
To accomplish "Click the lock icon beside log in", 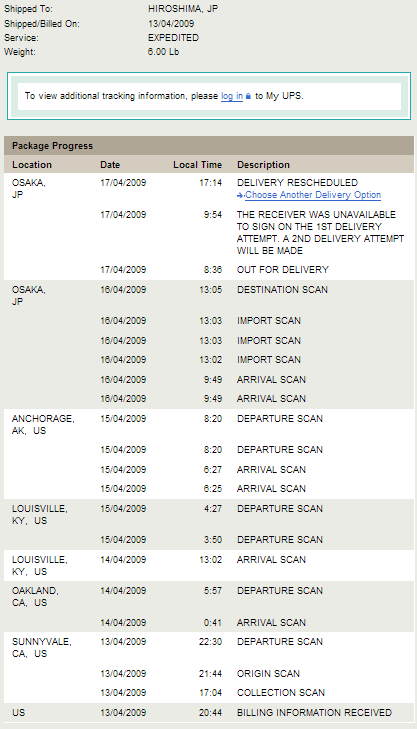I will tap(248, 96).
